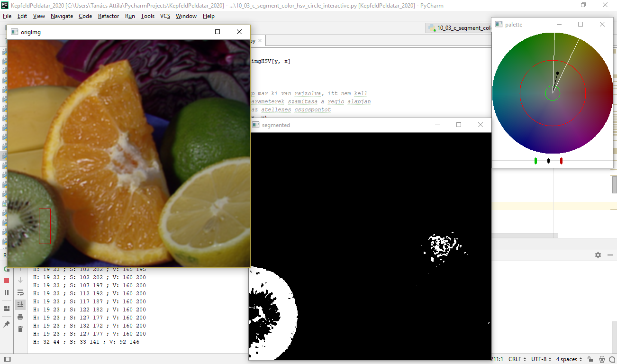The height and width of the screenshot is (364, 617).
Task: Click the Rerun icon in Run panel
Action: 7,269
